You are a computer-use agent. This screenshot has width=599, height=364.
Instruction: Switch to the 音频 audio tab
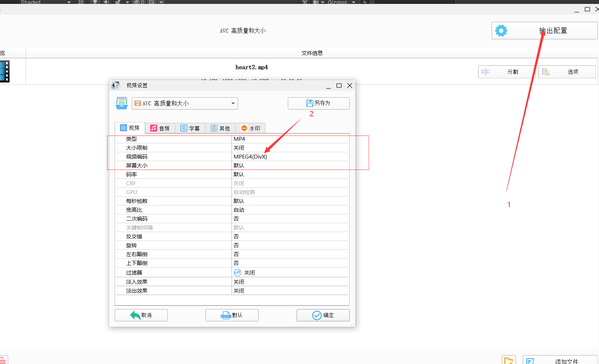(x=160, y=128)
